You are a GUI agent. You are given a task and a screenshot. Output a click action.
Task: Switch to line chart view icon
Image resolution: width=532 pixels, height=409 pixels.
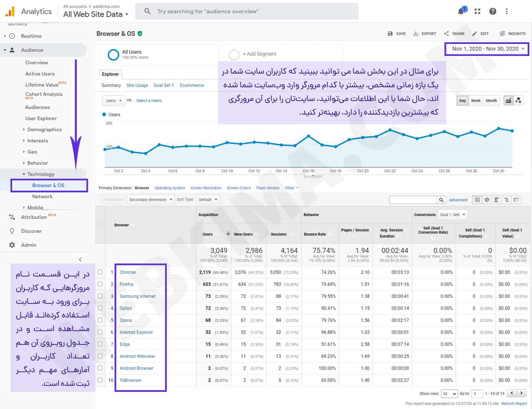(x=508, y=101)
